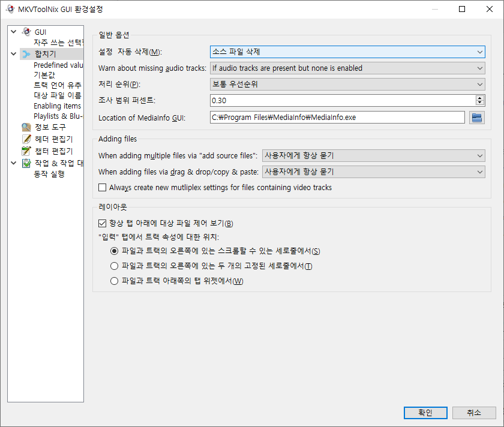Open the 설정 자동 삭제 dropdown

coord(347,52)
